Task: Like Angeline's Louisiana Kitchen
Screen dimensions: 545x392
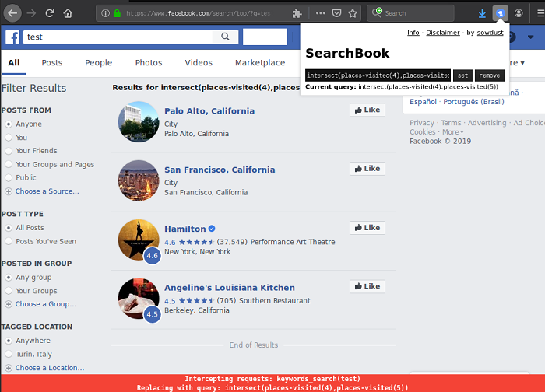Action: point(367,286)
